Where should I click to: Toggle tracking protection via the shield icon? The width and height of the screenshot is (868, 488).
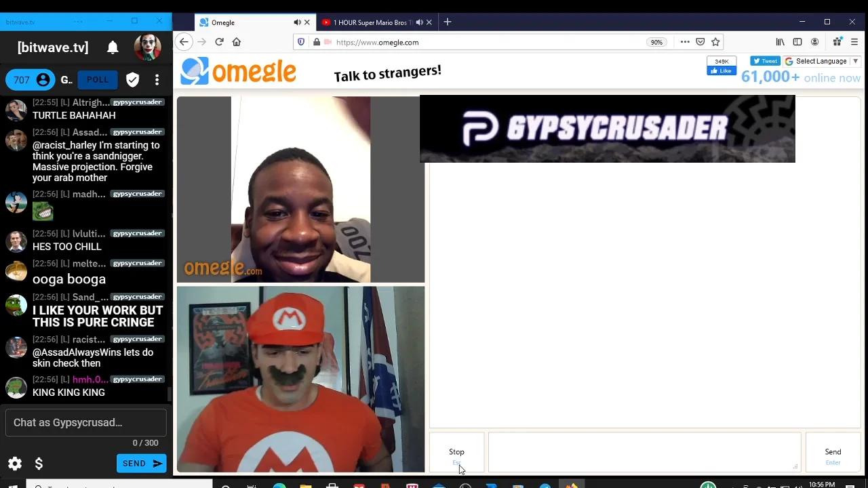coord(301,41)
